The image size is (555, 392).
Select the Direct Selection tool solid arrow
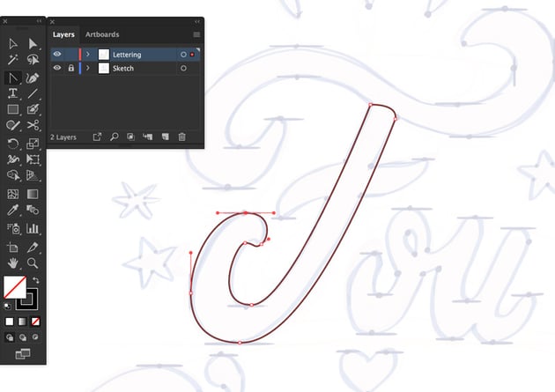[33, 43]
